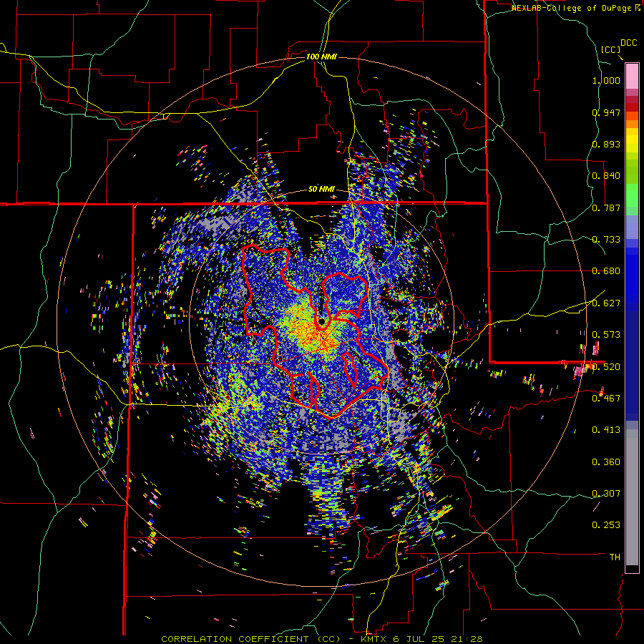Screen dimensions: 644x644
Task: Click the 0.627 scale value
Action: pyautogui.click(x=606, y=303)
